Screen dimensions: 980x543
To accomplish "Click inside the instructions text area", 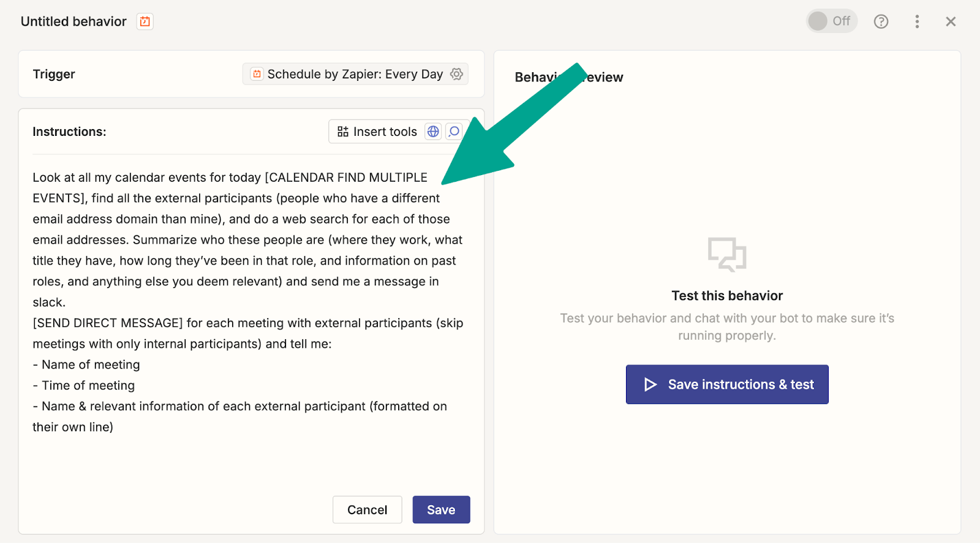I will tap(251, 302).
